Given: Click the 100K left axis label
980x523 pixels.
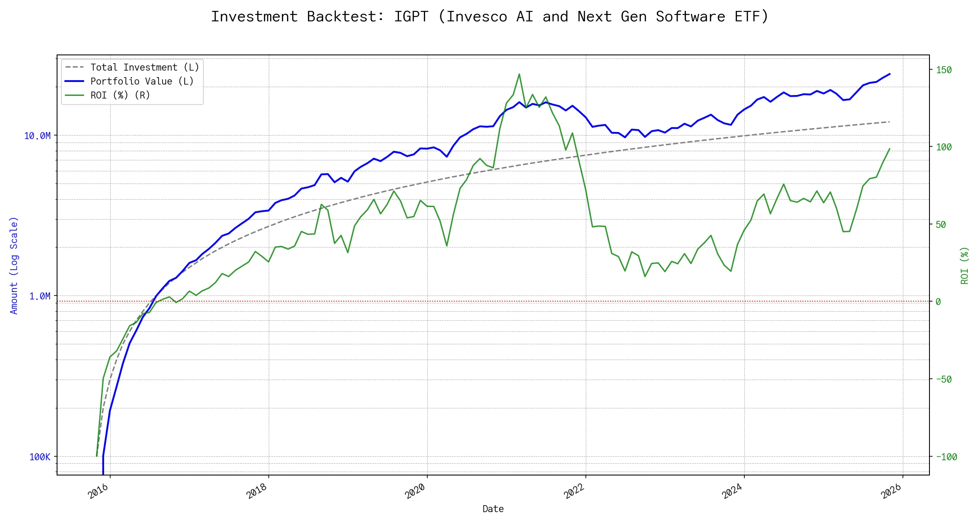Looking at the screenshot, I should click(40, 457).
